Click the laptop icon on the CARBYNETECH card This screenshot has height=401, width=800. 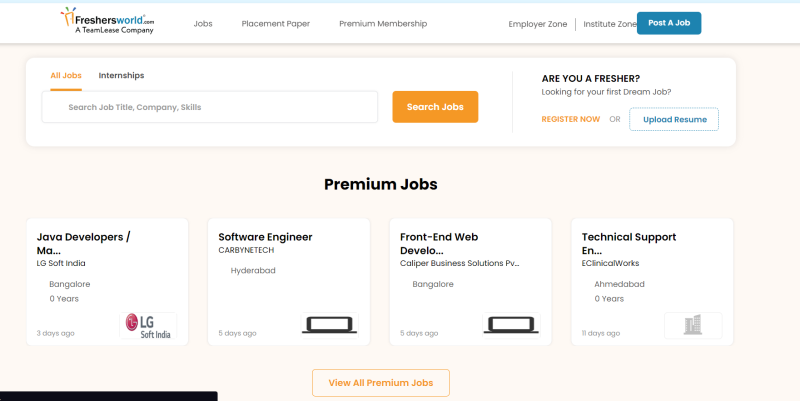pos(330,325)
